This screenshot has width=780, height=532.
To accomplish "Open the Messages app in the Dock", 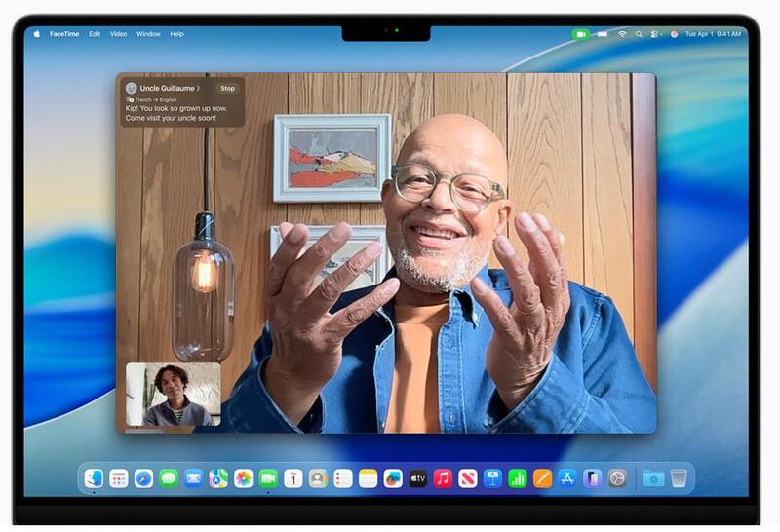I will (169, 478).
